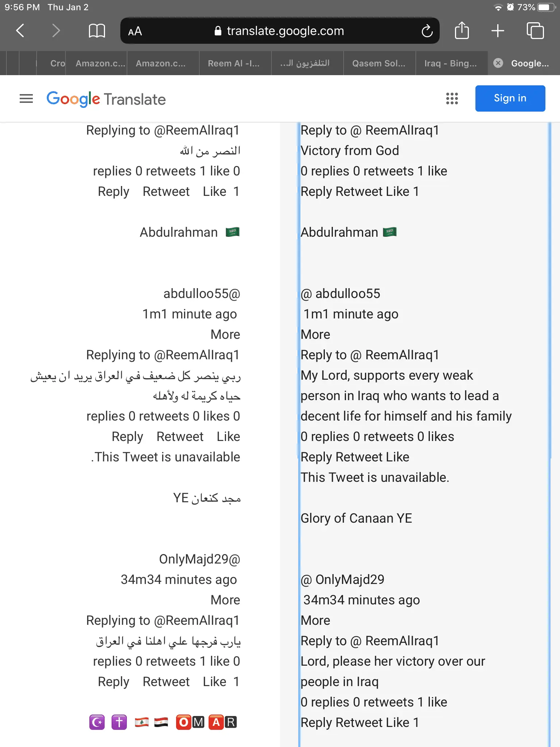Open the Google Translate hamburger menu
The width and height of the screenshot is (560, 747).
tap(26, 98)
